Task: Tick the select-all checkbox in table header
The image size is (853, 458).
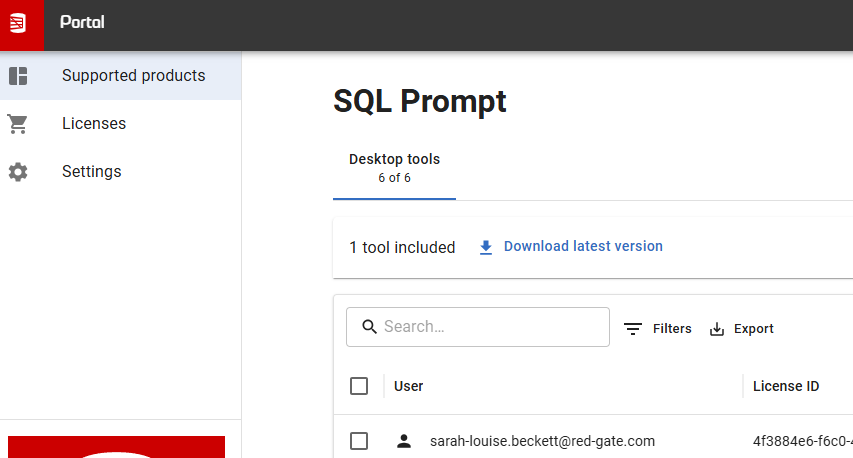Action: [x=359, y=386]
